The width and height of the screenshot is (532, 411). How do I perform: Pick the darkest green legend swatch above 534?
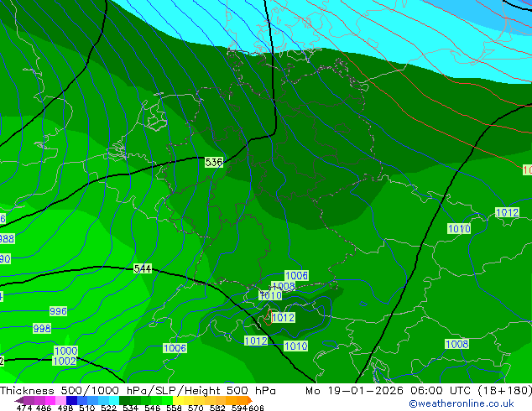[124, 400]
